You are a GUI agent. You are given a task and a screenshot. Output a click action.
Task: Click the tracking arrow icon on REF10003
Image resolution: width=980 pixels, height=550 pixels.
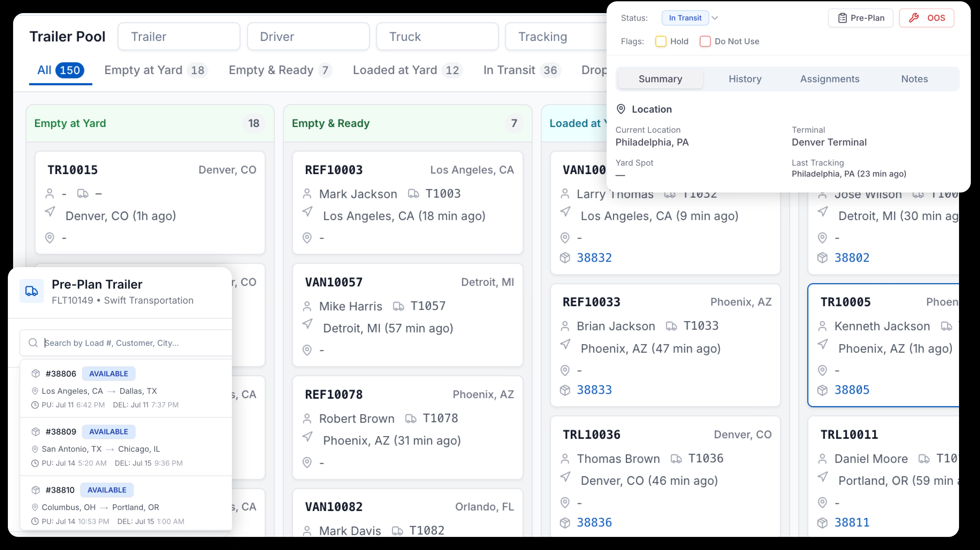[x=307, y=211]
